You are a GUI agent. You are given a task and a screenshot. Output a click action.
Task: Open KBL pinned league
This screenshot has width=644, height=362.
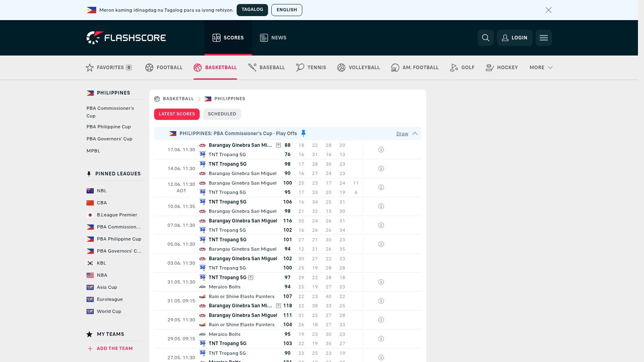tap(101, 263)
